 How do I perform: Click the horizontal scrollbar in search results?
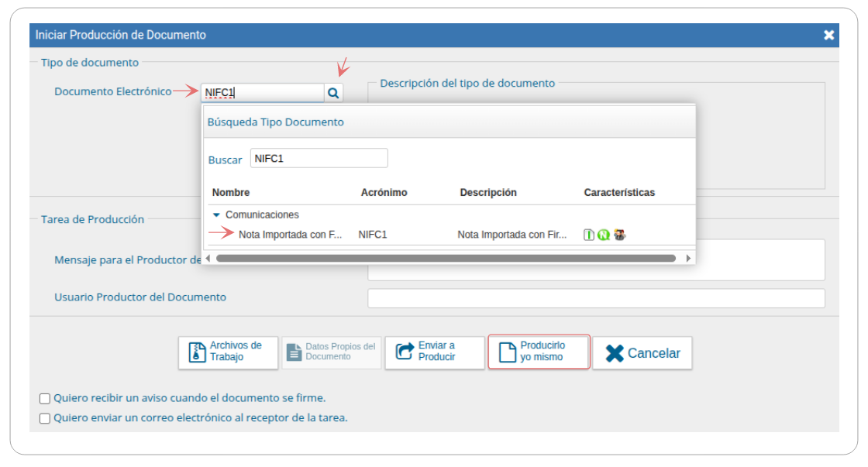446,259
